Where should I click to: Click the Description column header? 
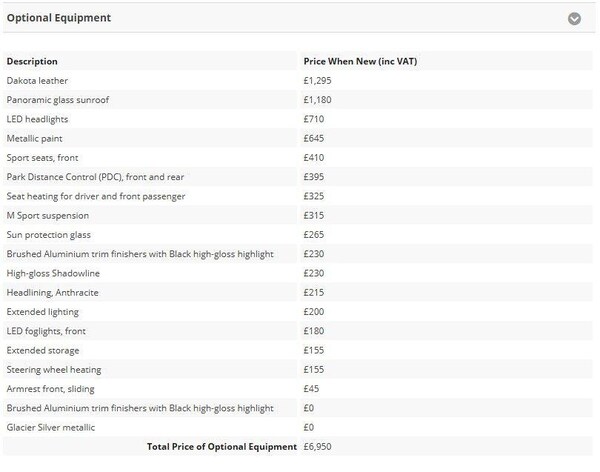pyautogui.click(x=32, y=61)
